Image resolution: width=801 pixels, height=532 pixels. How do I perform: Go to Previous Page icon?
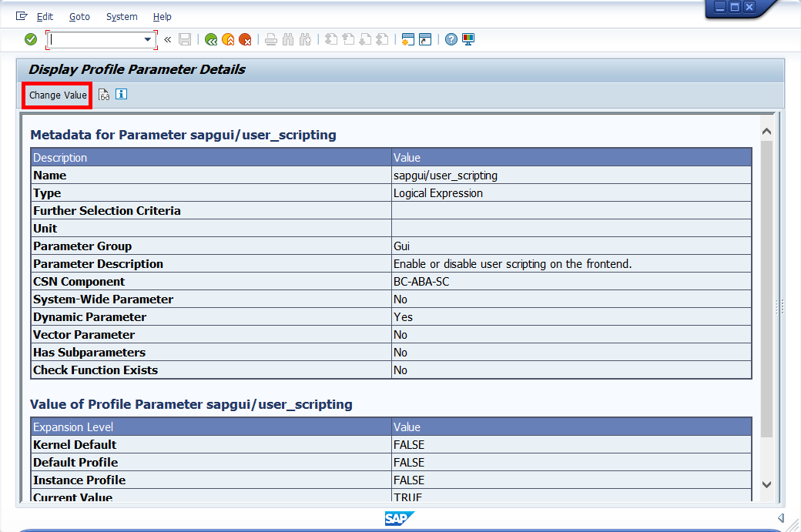[x=348, y=39]
